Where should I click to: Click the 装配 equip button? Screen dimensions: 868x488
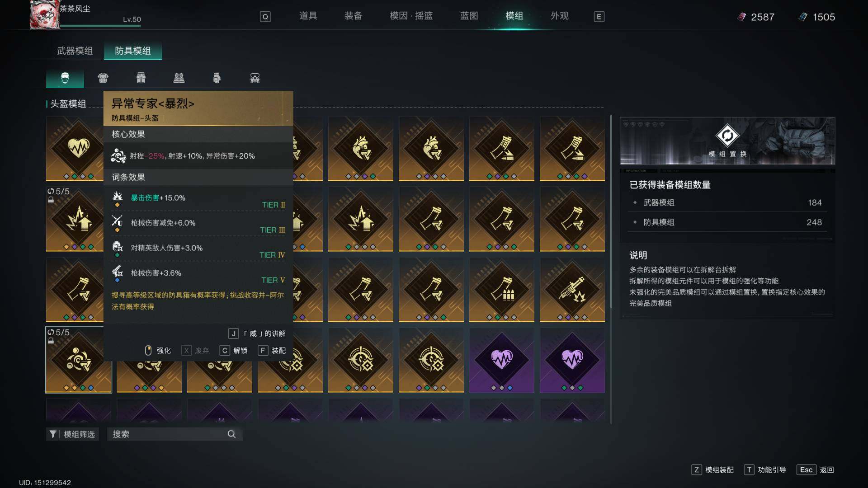272,351
